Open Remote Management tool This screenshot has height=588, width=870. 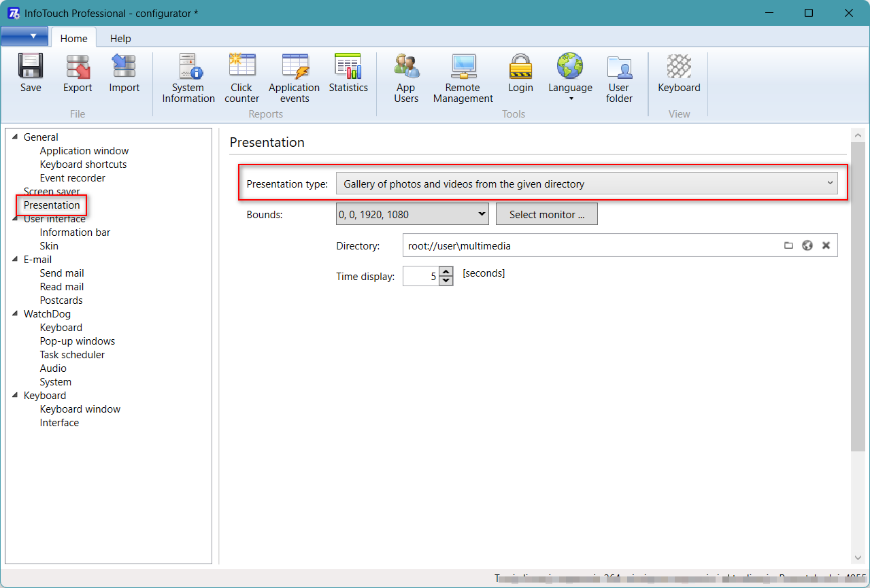point(463,78)
